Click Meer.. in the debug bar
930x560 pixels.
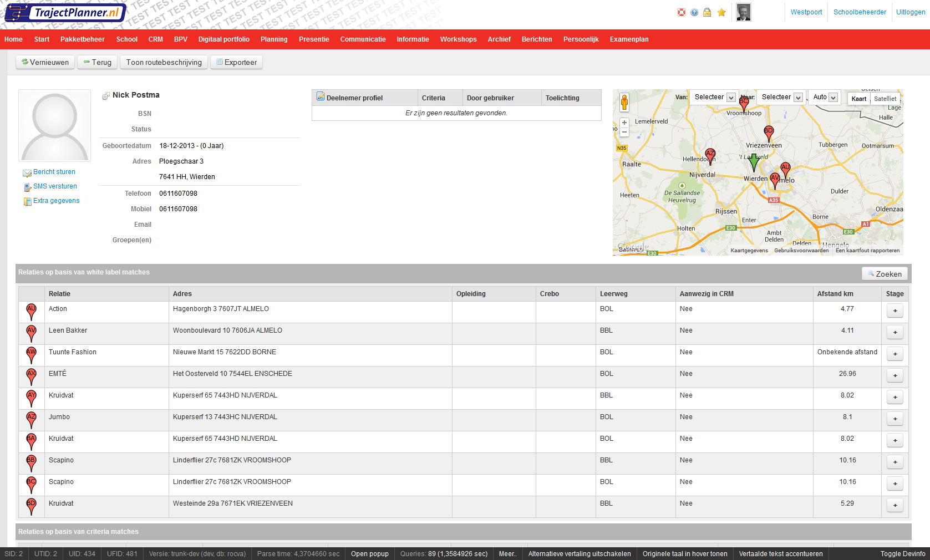(x=507, y=554)
